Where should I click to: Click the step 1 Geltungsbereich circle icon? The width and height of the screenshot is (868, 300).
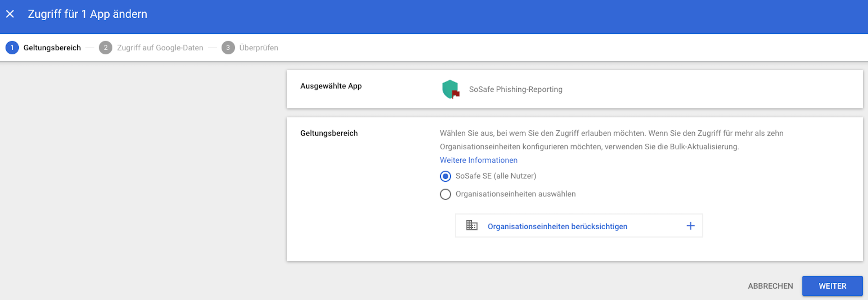click(x=12, y=47)
